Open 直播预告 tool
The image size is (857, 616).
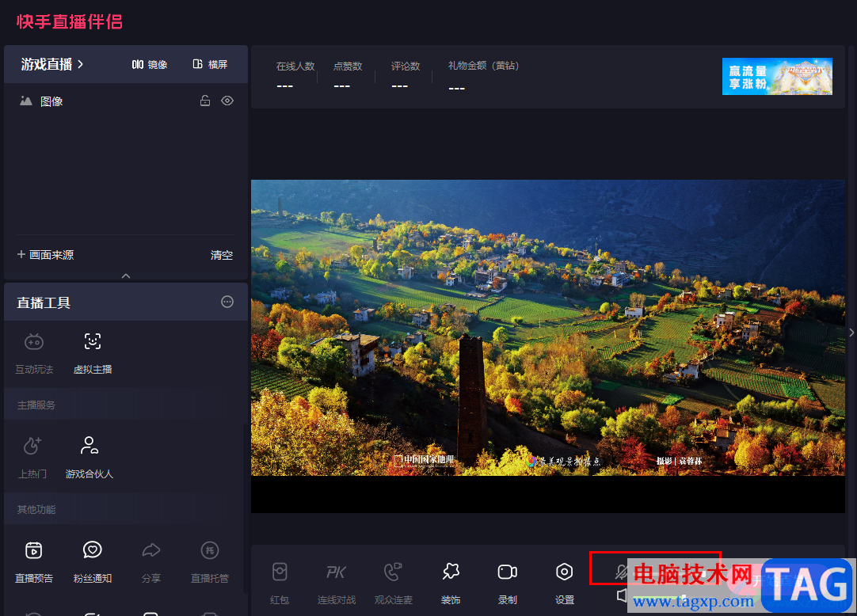(34, 562)
